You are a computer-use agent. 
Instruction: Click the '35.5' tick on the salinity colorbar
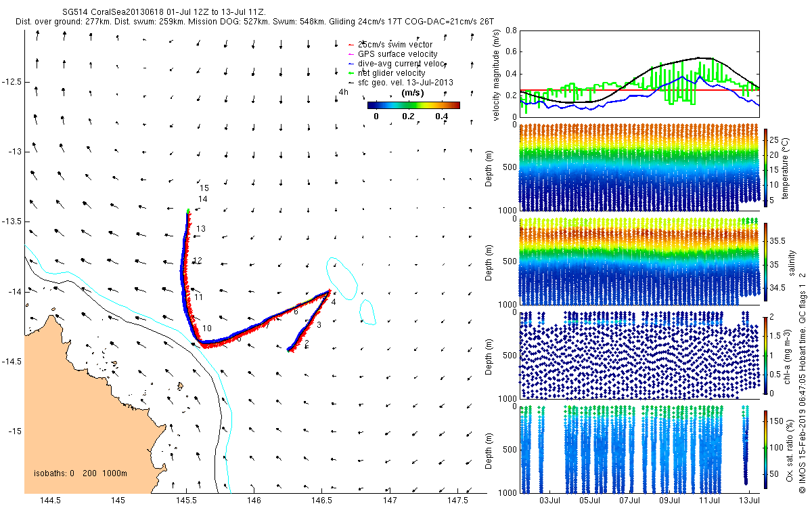(778, 240)
